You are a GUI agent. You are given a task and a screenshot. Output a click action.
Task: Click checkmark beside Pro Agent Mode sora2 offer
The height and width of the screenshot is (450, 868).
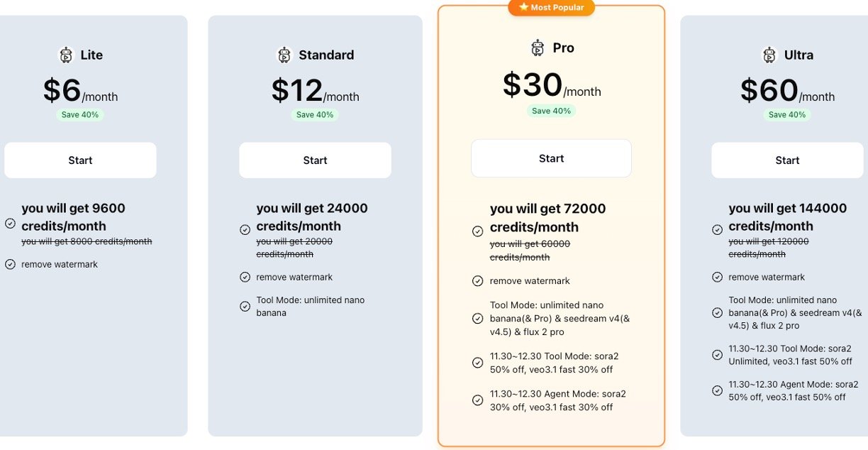point(478,400)
